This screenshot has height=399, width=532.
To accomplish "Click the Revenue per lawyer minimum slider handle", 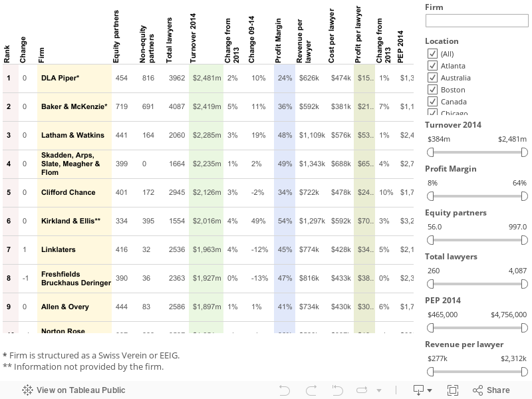I will (x=430, y=372).
